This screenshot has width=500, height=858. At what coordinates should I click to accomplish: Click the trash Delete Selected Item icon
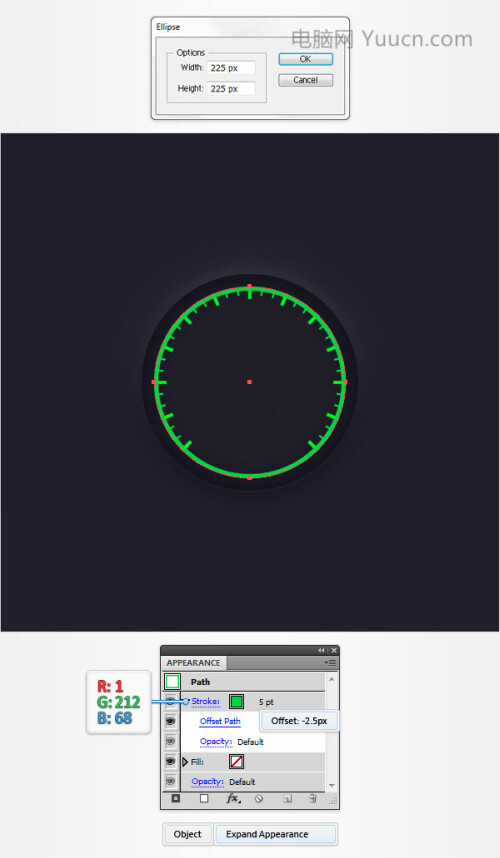tap(313, 798)
